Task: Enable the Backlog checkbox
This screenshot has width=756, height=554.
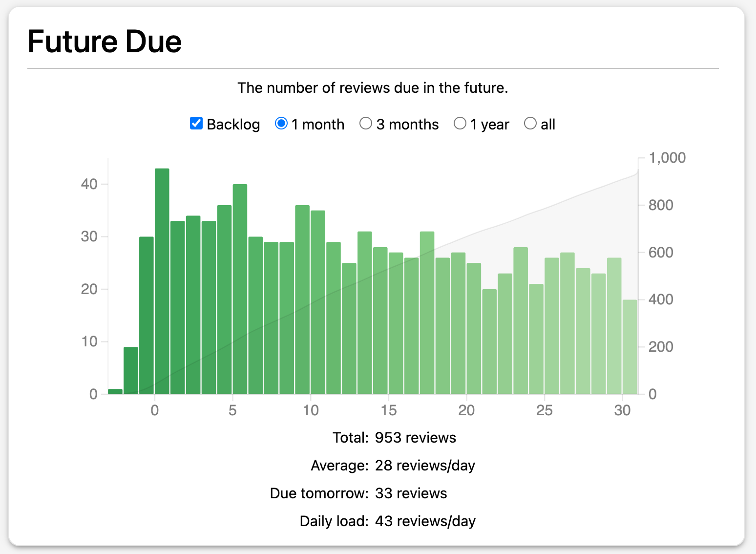Action: (196, 124)
